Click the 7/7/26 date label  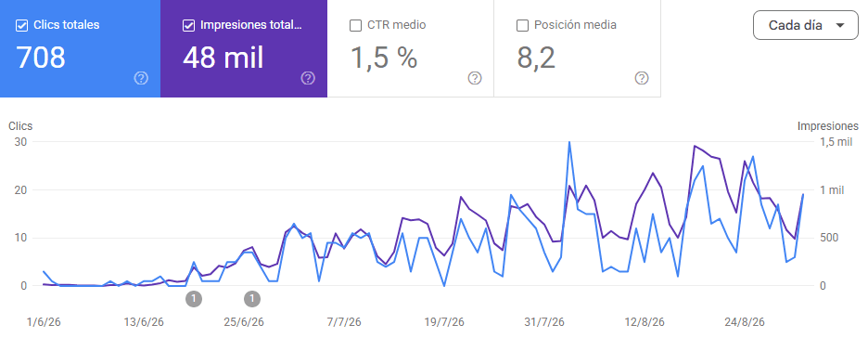344,322
